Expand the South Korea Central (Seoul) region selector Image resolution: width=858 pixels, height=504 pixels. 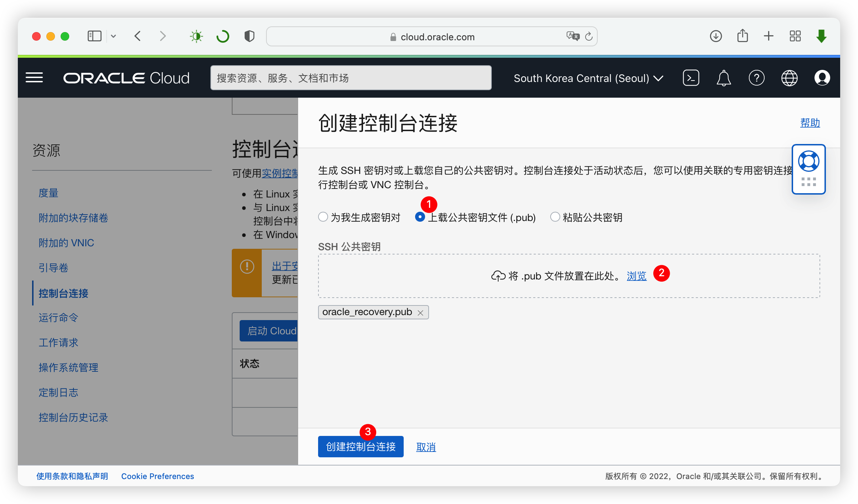[588, 78]
